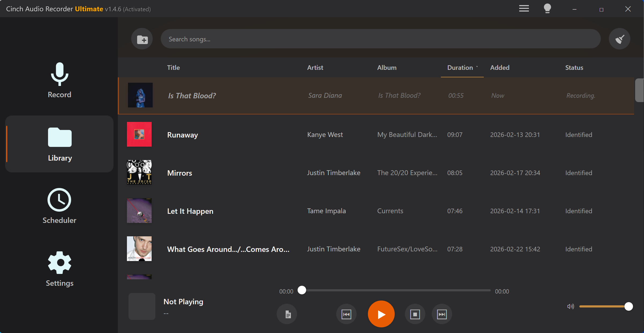Click Identified status in Runaway row

point(579,135)
